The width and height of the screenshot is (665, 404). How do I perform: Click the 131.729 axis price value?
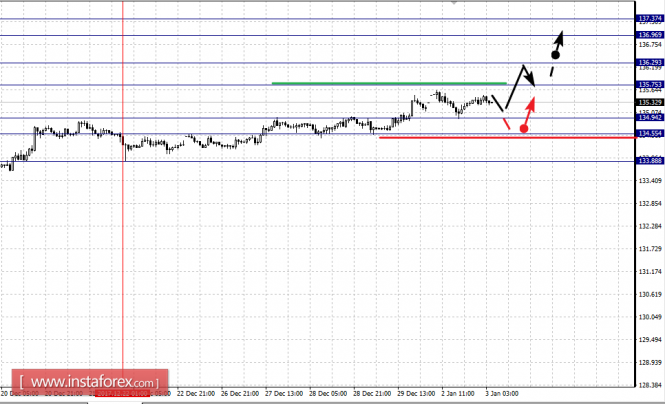[x=650, y=249]
